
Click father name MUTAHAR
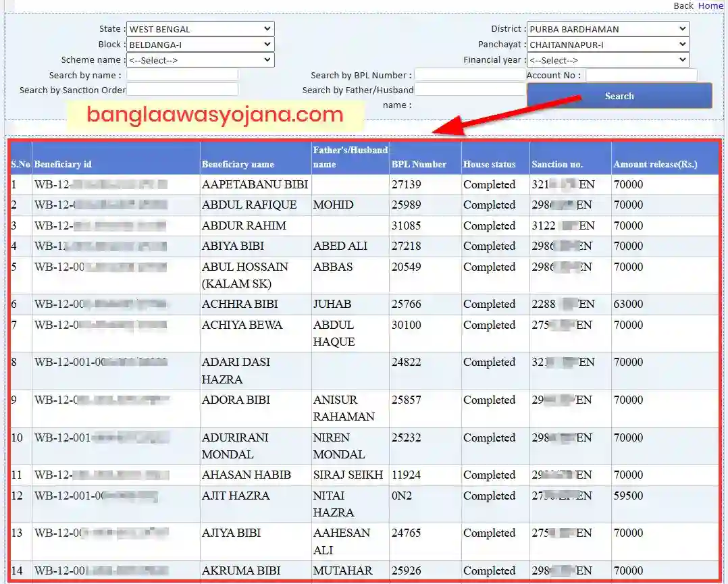coord(342,570)
